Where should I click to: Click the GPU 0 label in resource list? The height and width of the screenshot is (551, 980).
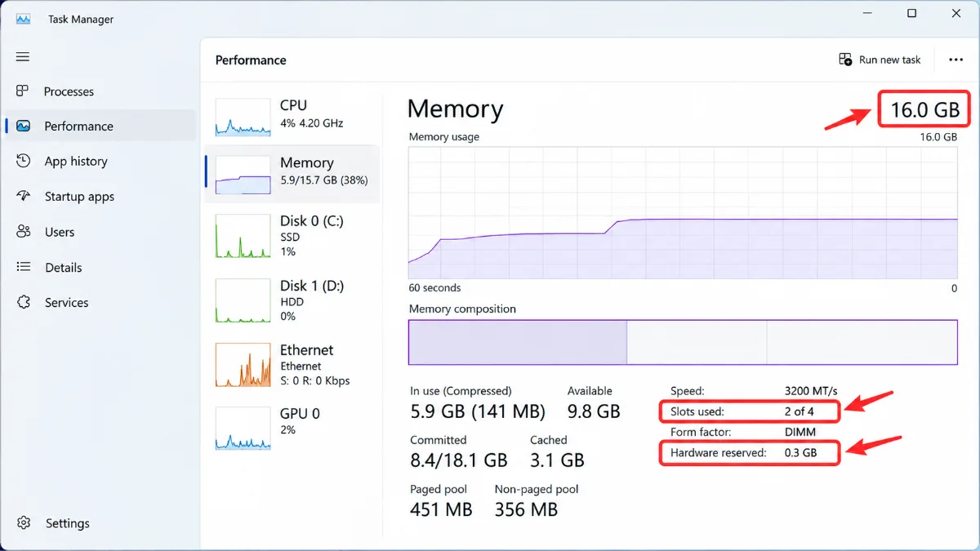[300, 414]
